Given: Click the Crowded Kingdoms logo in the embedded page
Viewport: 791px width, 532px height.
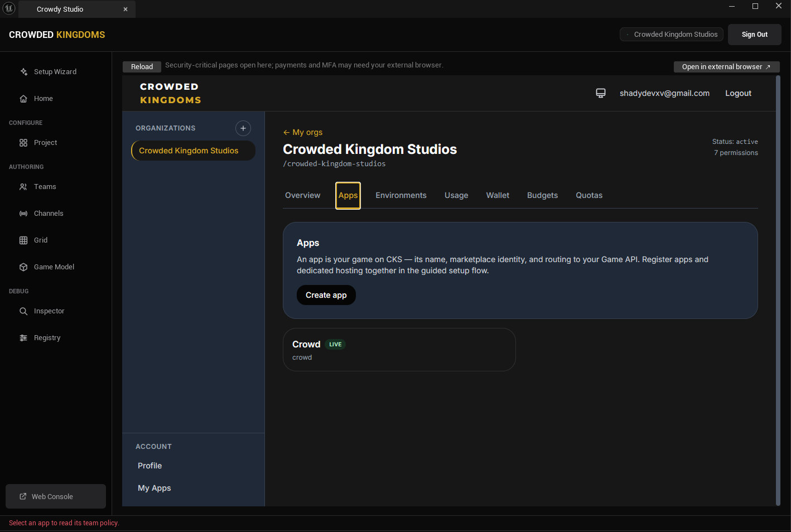Looking at the screenshot, I should [x=170, y=93].
